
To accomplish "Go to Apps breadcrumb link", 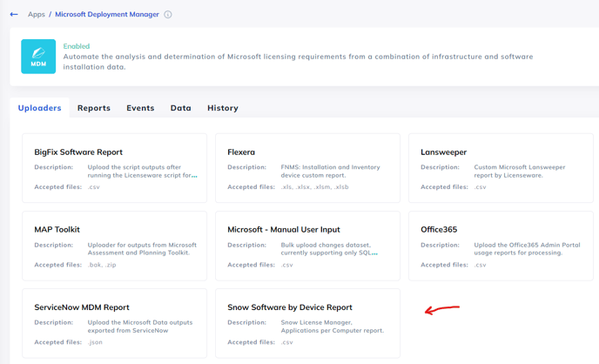I will tap(37, 15).
